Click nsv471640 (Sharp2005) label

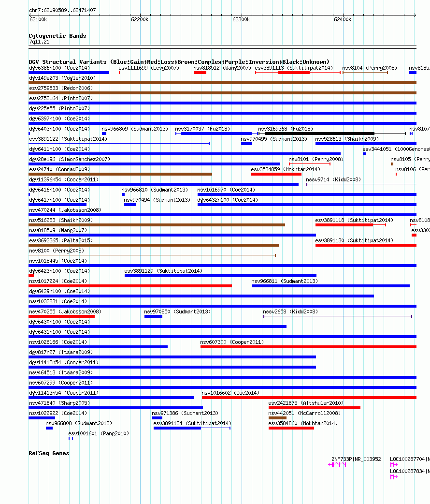coord(59,403)
